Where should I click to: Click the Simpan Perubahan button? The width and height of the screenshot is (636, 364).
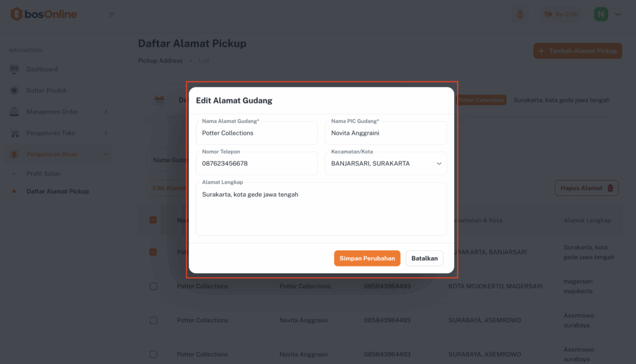tap(367, 258)
